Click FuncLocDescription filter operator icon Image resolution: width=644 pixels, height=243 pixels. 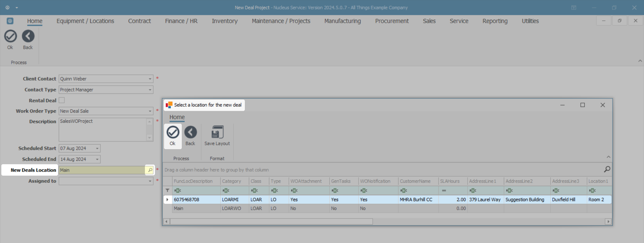(x=177, y=190)
